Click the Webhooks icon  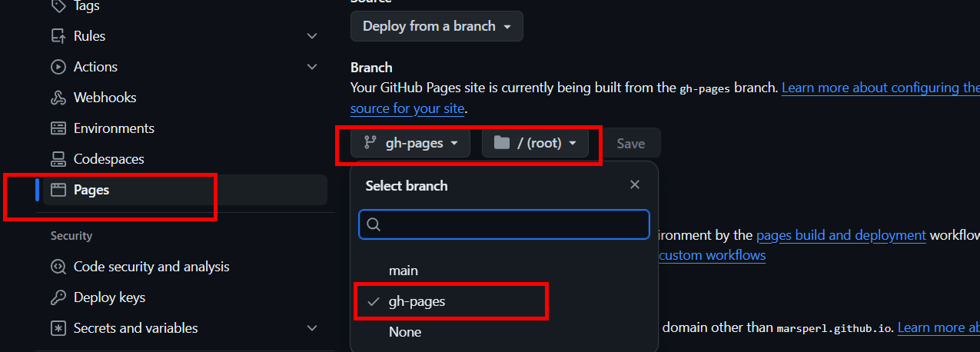58,98
